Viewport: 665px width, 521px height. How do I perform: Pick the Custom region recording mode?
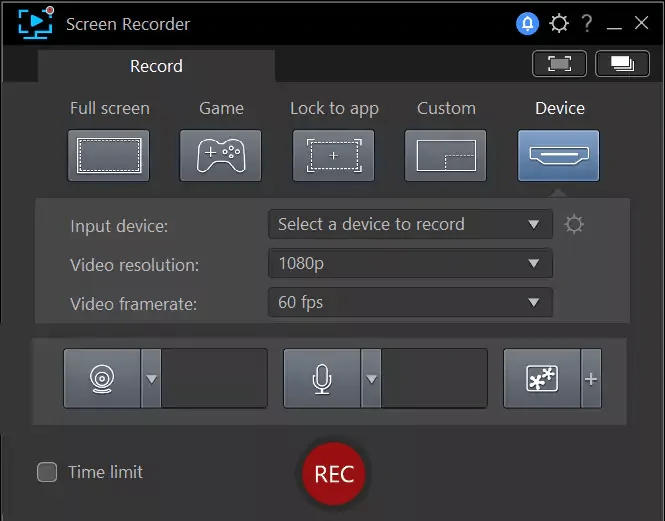446,156
